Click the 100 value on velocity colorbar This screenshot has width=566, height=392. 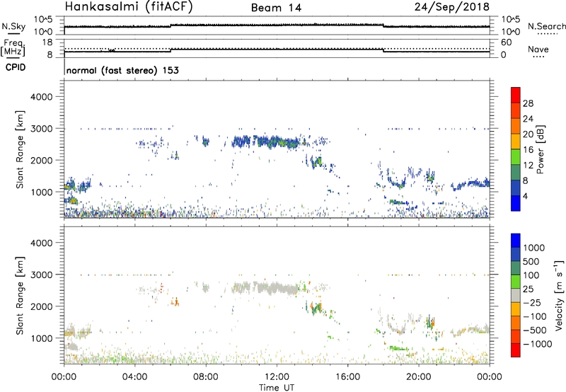point(531,275)
